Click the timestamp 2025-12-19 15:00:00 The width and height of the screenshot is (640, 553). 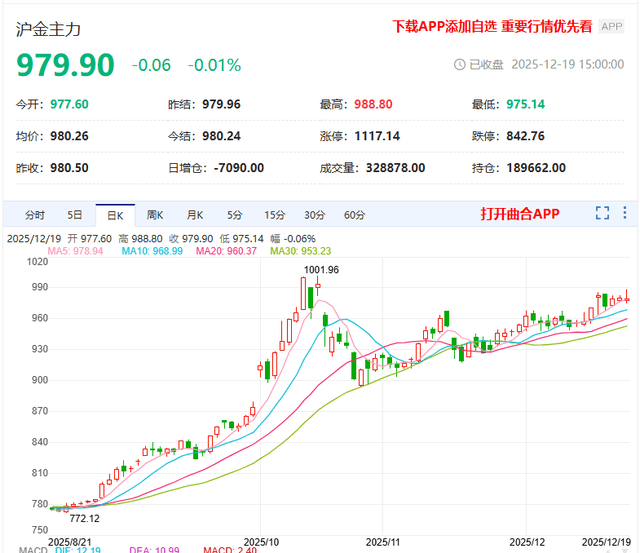568,64
